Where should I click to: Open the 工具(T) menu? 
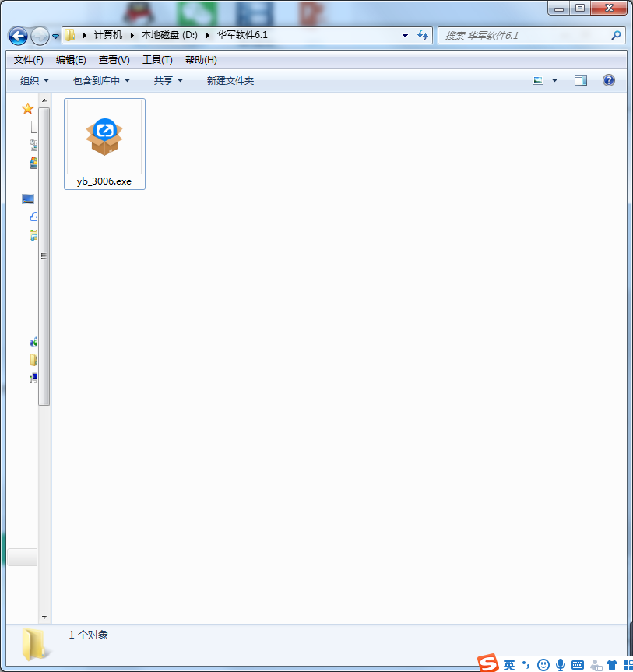(x=157, y=60)
